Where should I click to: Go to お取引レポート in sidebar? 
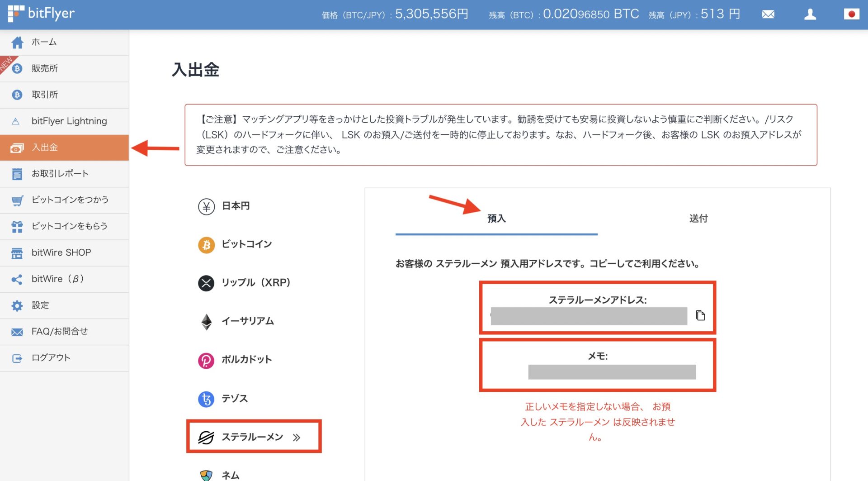pyautogui.click(x=60, y=173)
